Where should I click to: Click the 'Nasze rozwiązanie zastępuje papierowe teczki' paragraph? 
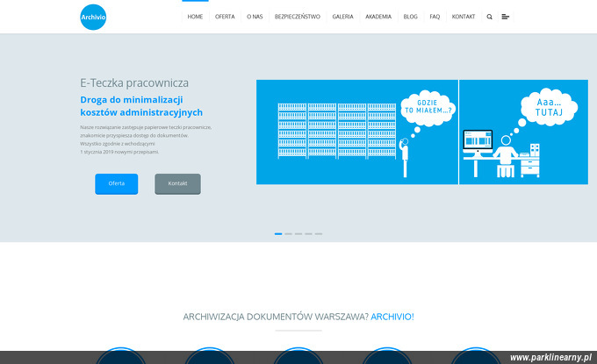[x=146, y=139]
